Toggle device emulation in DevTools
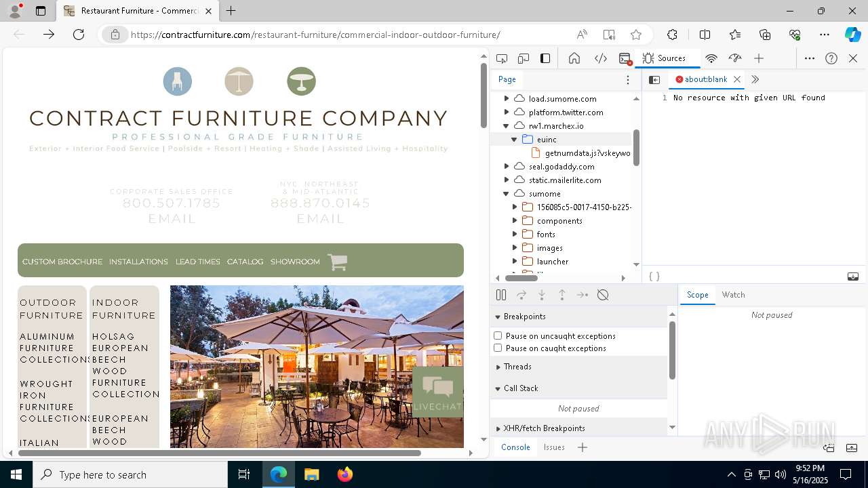This screenshot has height=488, width=868. click(x=524, y=58)
